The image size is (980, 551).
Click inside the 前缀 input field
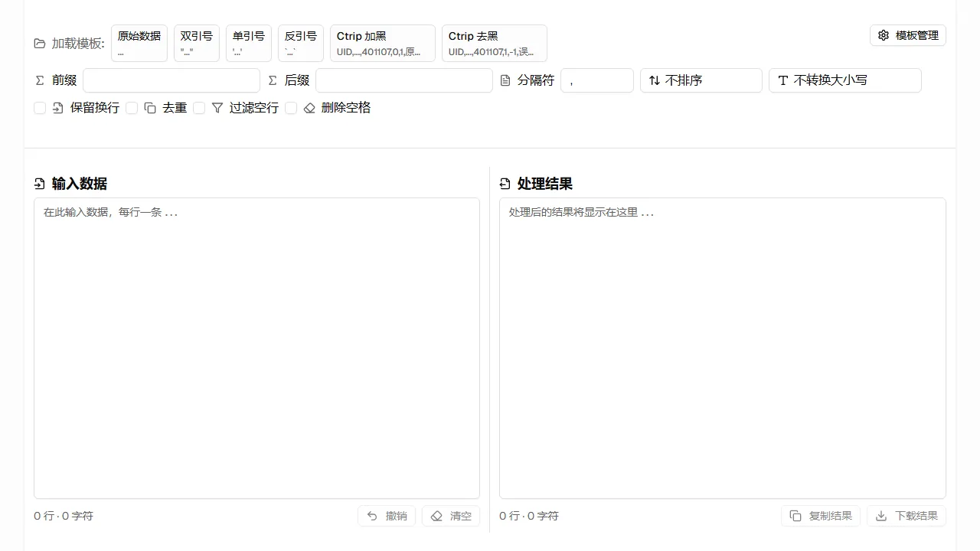pos(171,80)
